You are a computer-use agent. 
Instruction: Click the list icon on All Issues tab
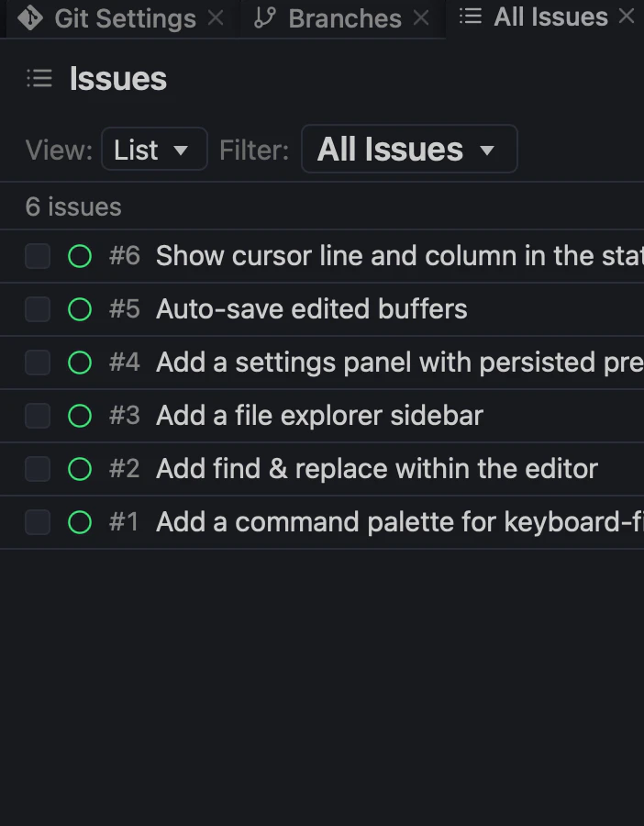click(471, 17)
